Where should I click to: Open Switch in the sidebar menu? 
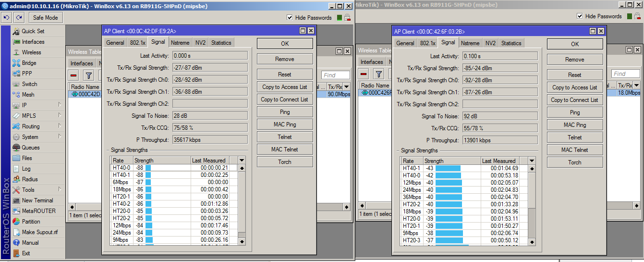(29, 84)
